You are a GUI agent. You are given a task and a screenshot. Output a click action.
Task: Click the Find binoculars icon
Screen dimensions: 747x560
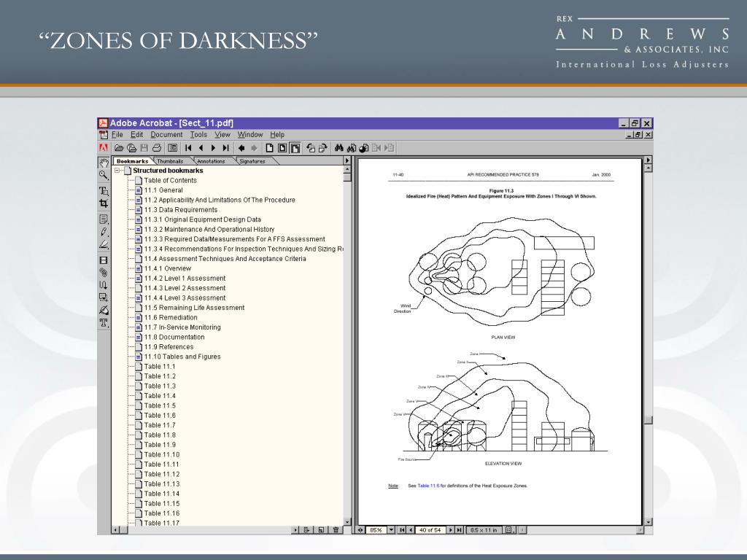tap(338, 148)
